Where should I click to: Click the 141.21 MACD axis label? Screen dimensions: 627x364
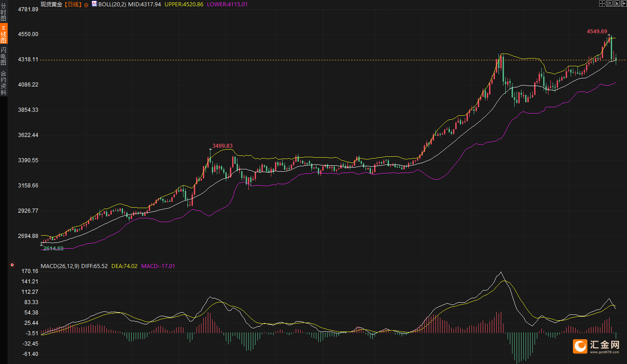[30, 282]
